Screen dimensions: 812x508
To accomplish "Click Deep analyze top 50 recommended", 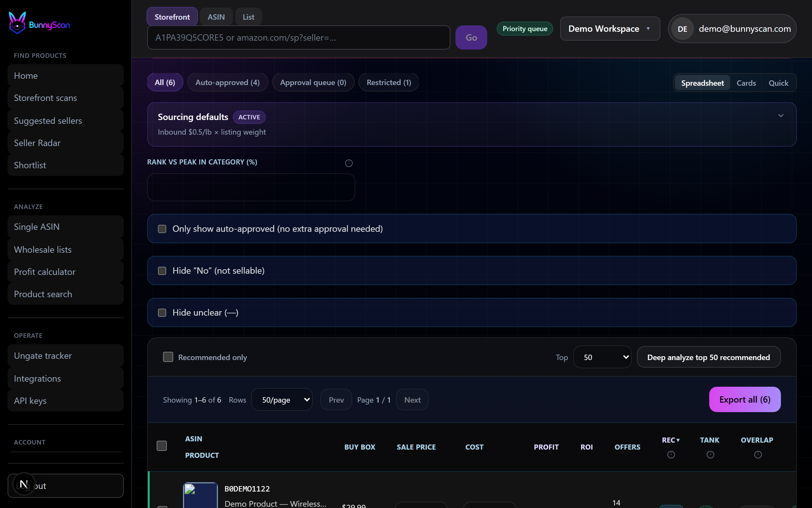I will point(708,357).
